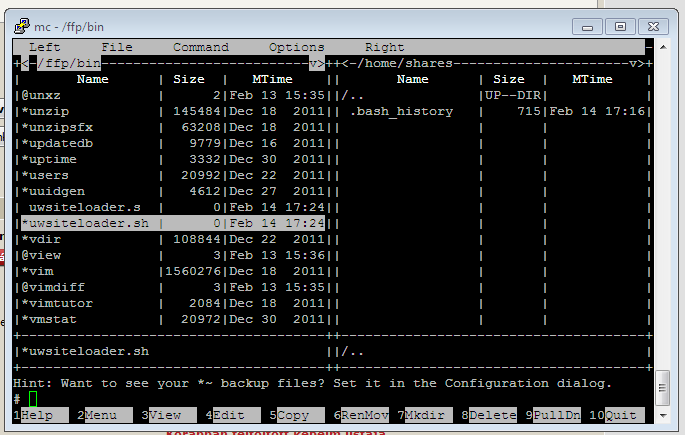Select the uwsiteloader.s file row
The image size is (685, 435).
[x=173, y=207]
